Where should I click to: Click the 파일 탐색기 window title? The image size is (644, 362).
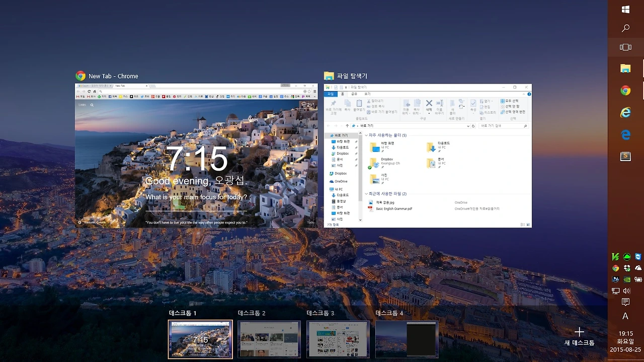pos(352,76)
